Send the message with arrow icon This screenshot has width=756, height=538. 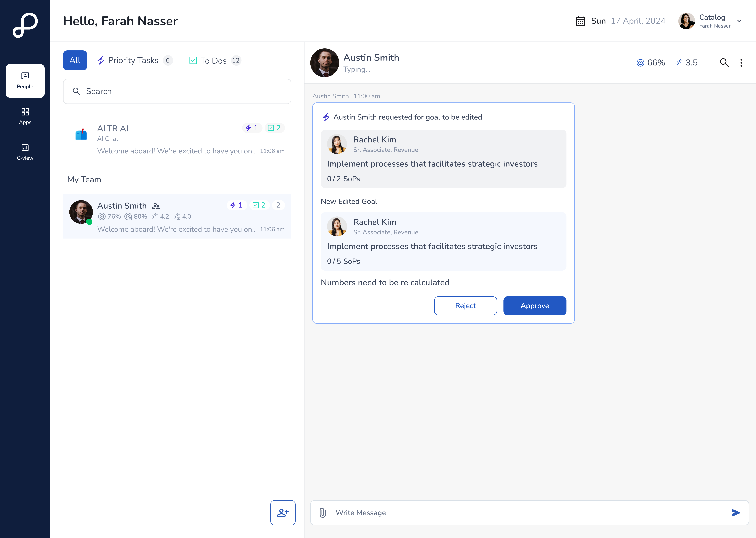pyautogui.click(x=736, y=513)
